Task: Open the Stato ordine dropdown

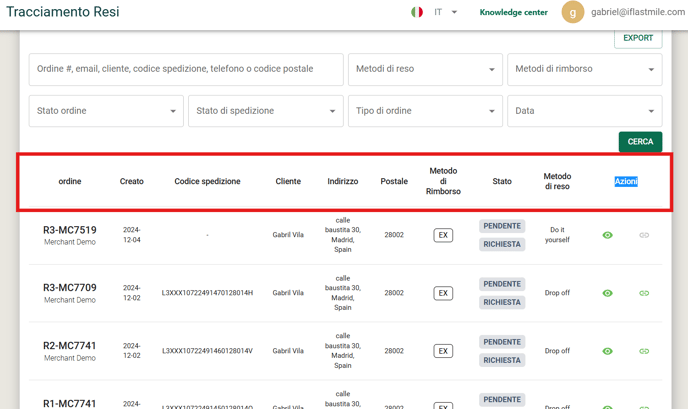Action: pos(106,111)
